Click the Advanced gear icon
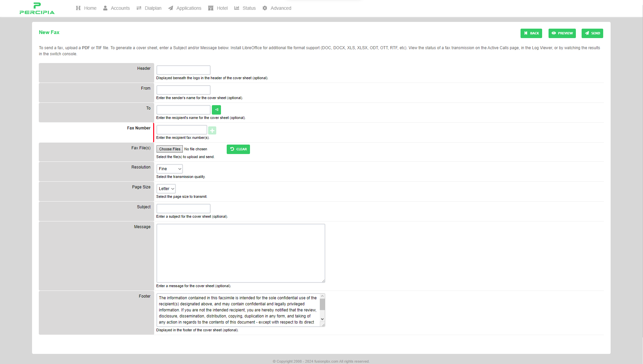 (x=265, y=8)
